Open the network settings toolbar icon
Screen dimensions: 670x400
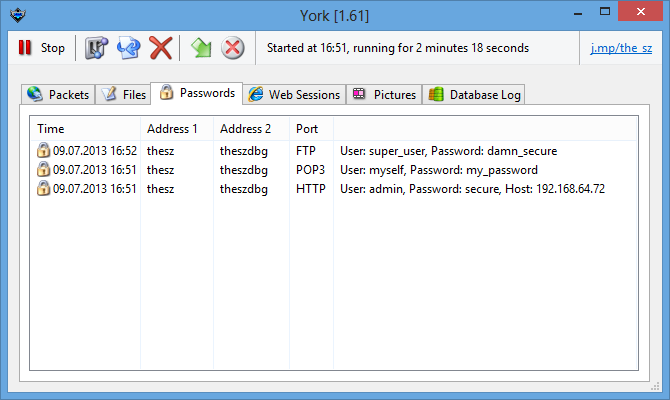coord(96,48)
